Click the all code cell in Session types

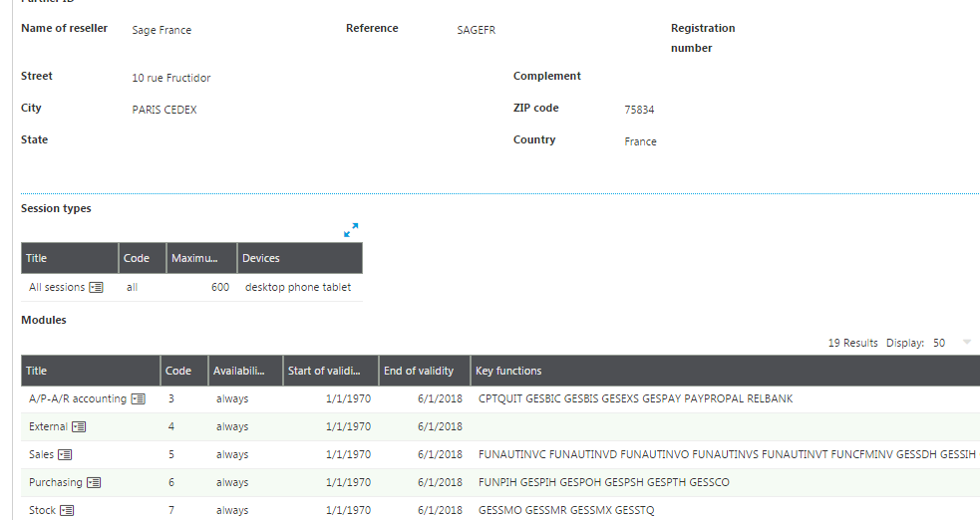click(x=132, y=287)
